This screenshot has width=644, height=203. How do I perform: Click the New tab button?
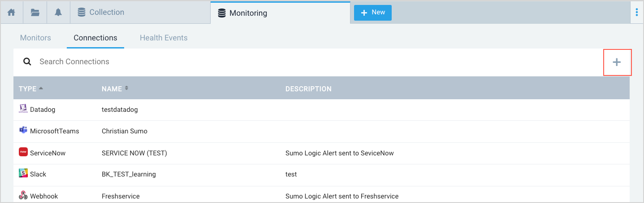click(x=373, y=13)
